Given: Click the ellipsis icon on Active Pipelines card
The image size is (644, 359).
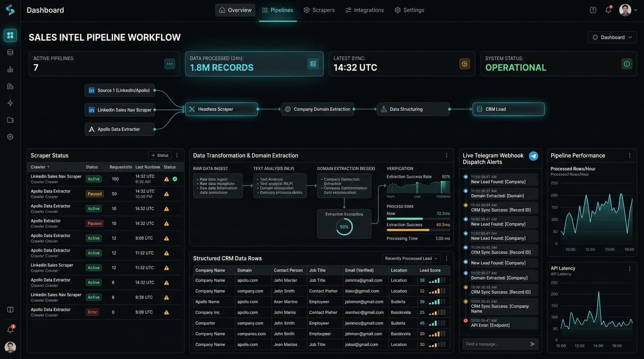Looking at the screenshot, I should click(x=169, y=64).
